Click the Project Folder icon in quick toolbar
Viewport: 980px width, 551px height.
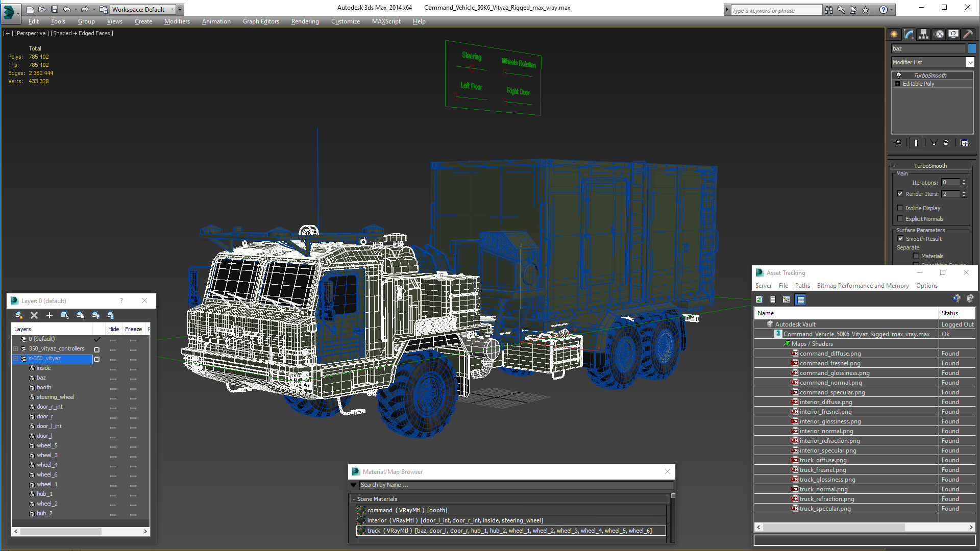104,9
